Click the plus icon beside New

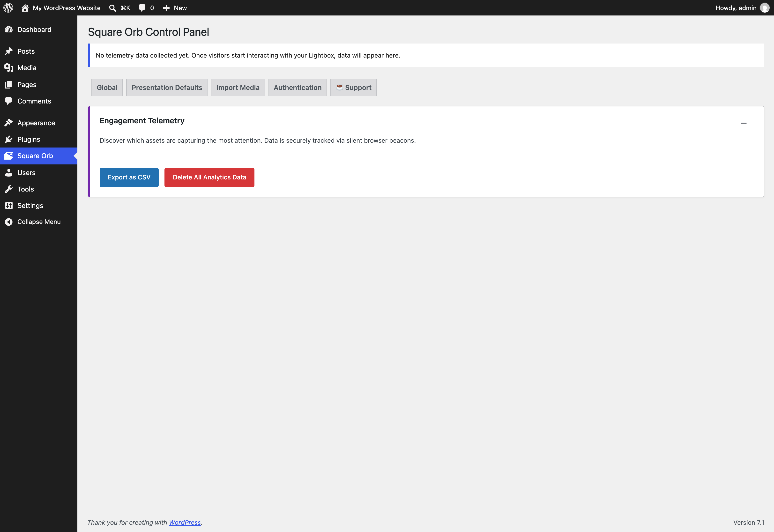pos(166,8)
